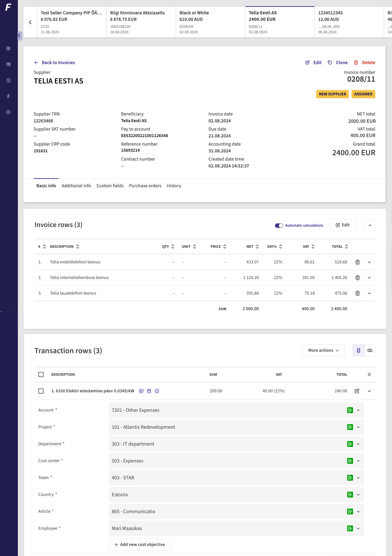The image size is (392, 556).
Task: Open the info icon on transaction row 1
Action: pos(157,391)
